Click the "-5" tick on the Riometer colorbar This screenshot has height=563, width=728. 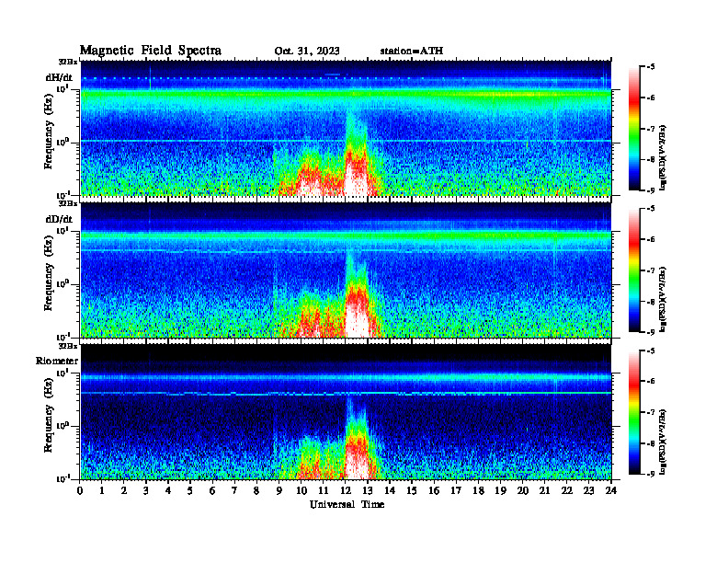tap(651, 350)
